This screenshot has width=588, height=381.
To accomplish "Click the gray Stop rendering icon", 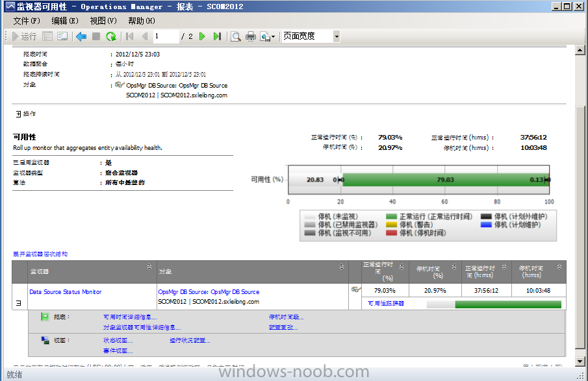I will pyautogui.click(x=96, y=36).
